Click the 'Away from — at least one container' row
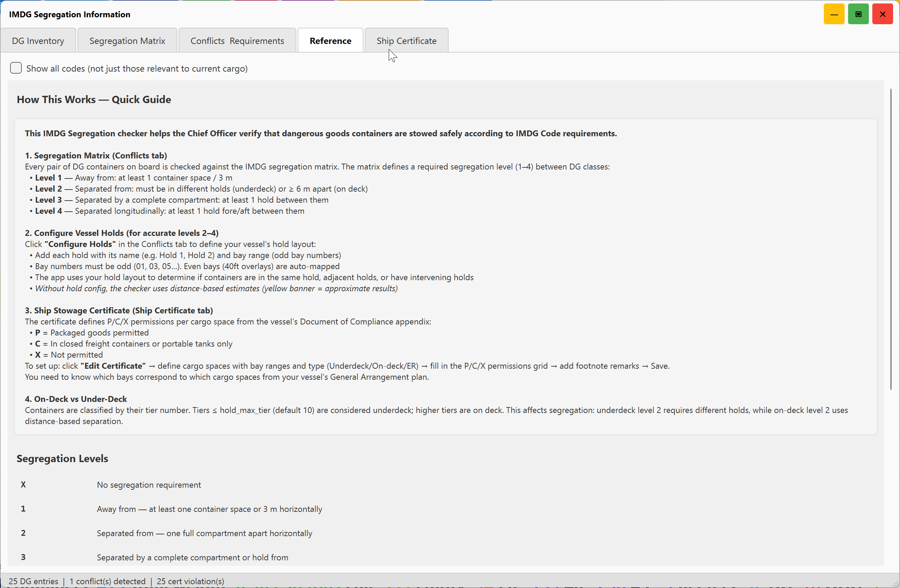The image size is (900, 588). click(209, 509)
